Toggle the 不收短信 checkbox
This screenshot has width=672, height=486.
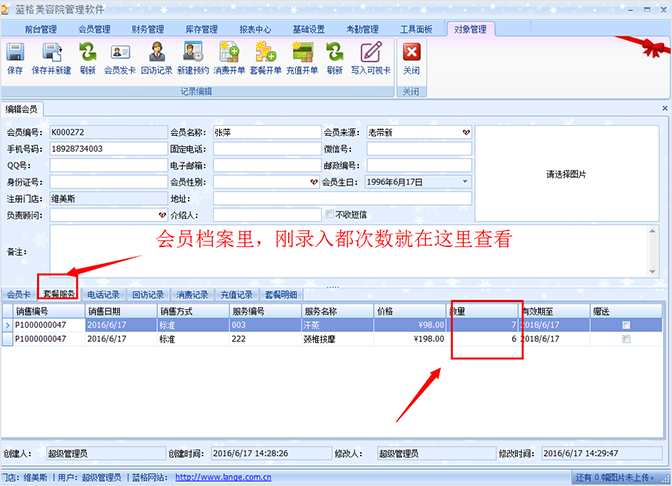[x=330, y=214]
